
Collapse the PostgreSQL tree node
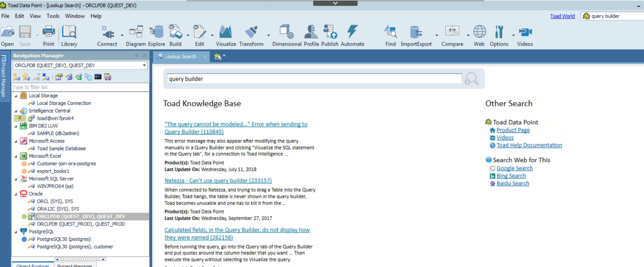[16, 232]
